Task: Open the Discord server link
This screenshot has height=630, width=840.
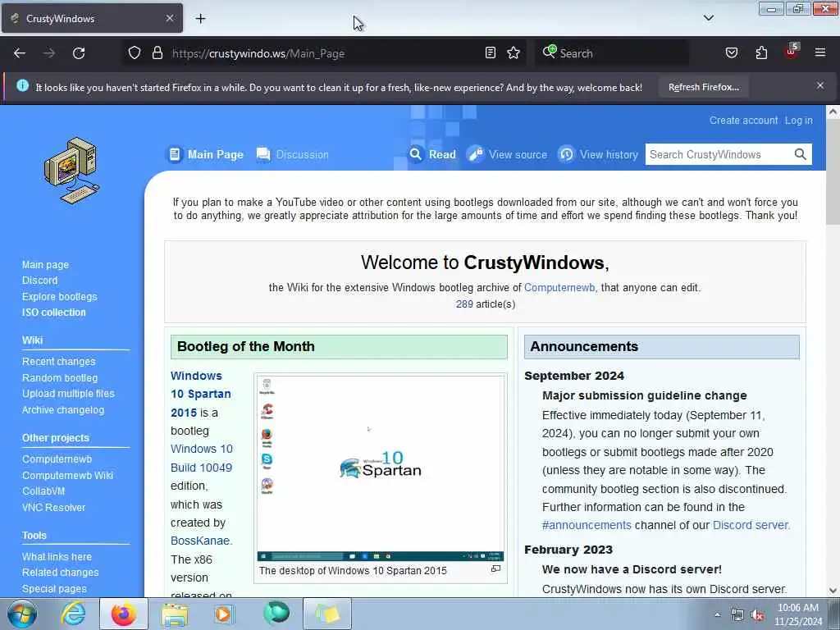Action: pos(750,525)
